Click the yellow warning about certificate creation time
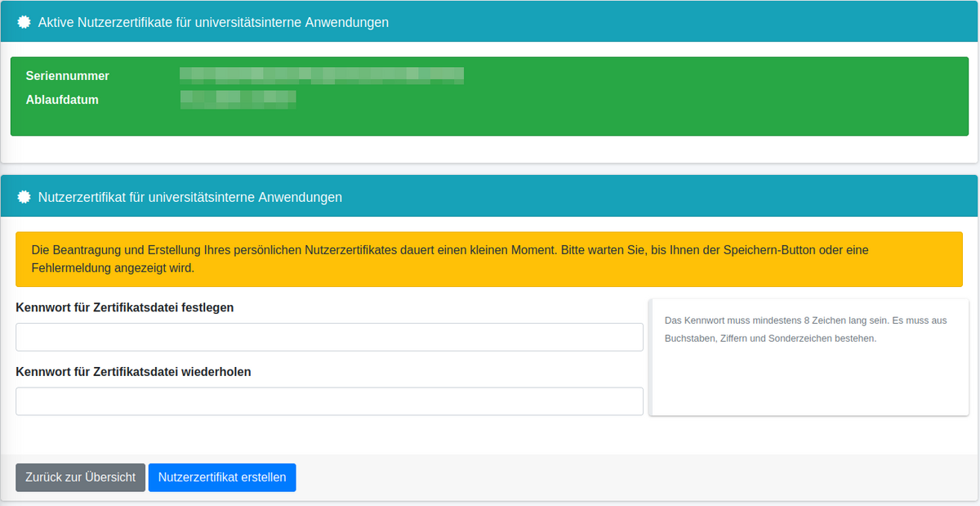 tap(488, 258)
